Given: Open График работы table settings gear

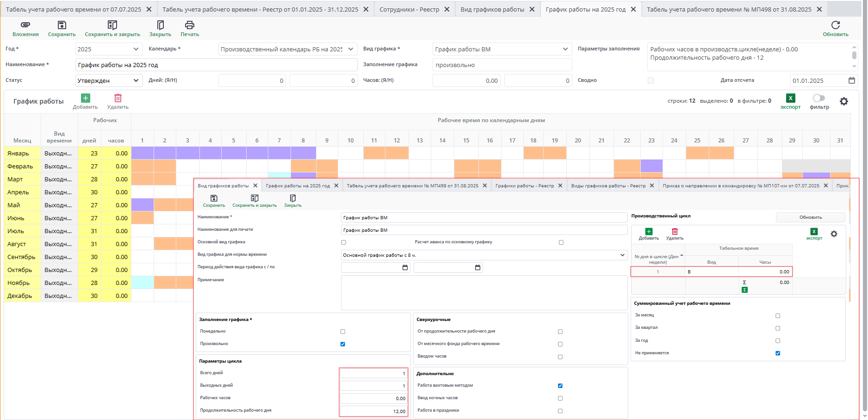Looking at the screenshot, I should point(844,101).
